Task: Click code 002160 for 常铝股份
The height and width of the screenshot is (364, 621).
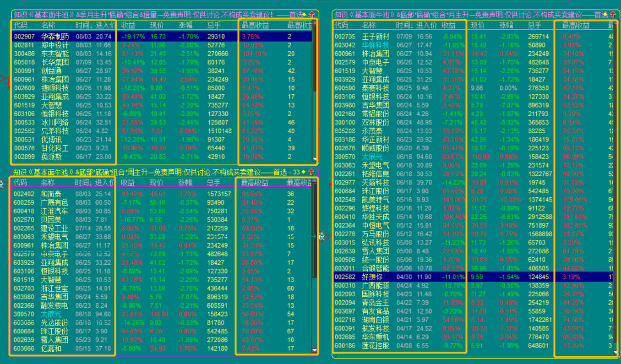Action: pos(345,114)
